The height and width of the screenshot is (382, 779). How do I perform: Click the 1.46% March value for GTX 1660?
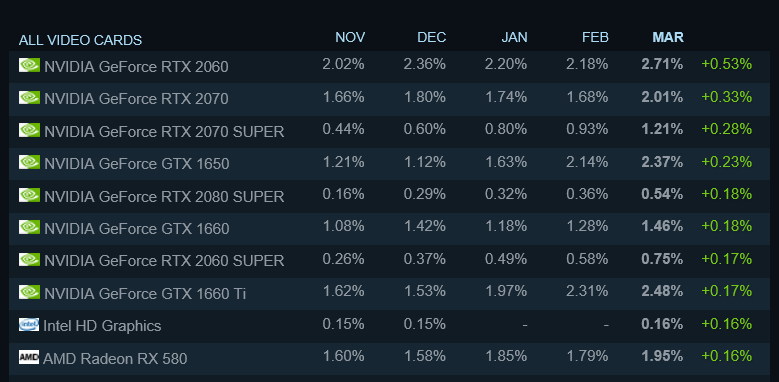[662, 227]
